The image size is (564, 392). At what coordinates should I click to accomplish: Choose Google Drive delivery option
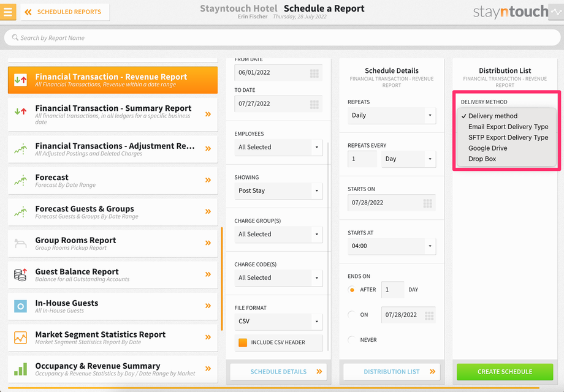pyautogui.click(x=506, y=148)
